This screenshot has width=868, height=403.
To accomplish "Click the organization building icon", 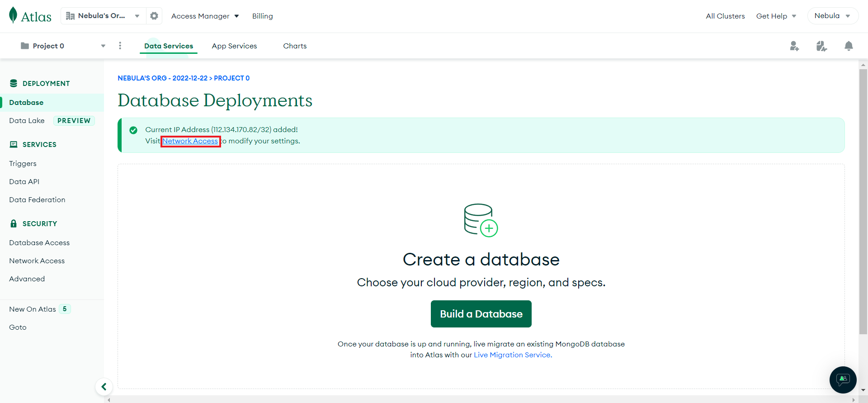I will coord(70,16).
